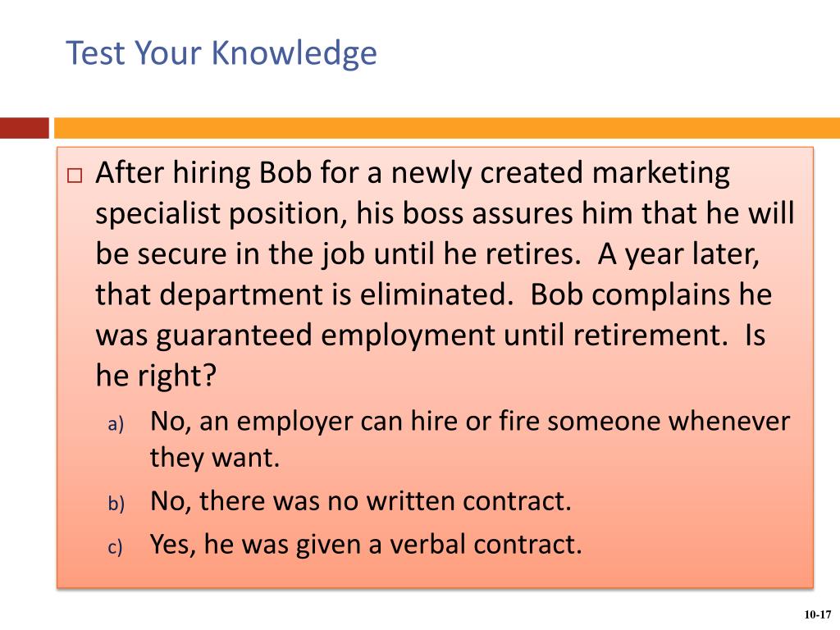Click the word 'marketing' in the question
Viewport: 840px width, 630px height.
click(x=661, y=174)
